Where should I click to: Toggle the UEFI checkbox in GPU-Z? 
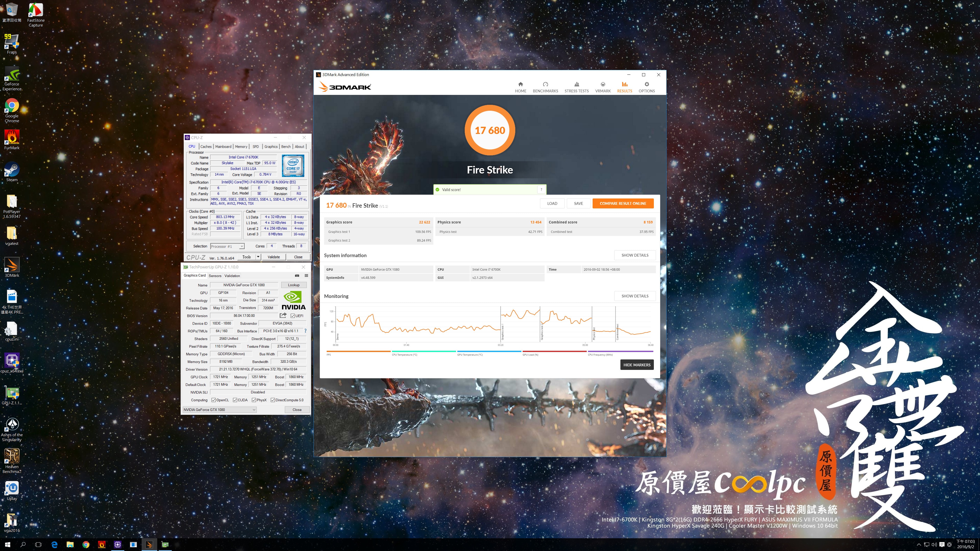(x=292, y=316)
